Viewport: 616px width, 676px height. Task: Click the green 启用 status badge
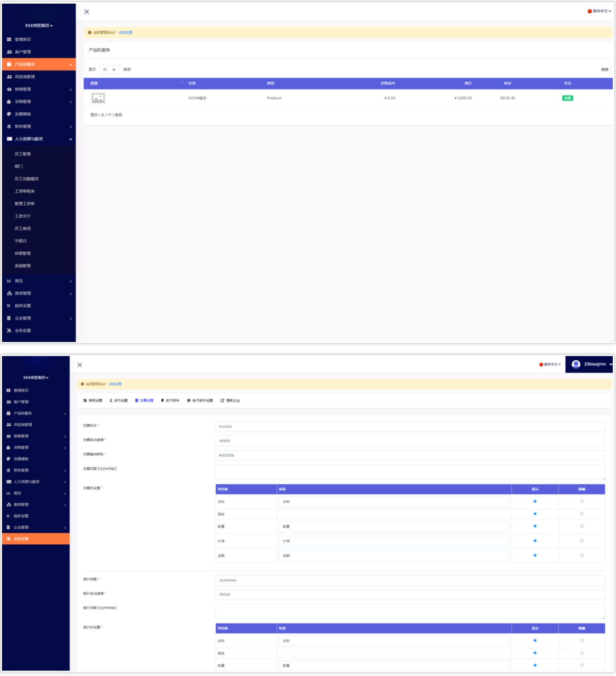(x=567, y=98)
